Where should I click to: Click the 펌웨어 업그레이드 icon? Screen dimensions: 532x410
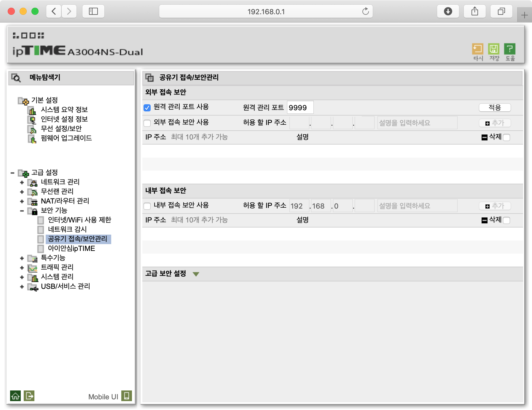point(32,139)
